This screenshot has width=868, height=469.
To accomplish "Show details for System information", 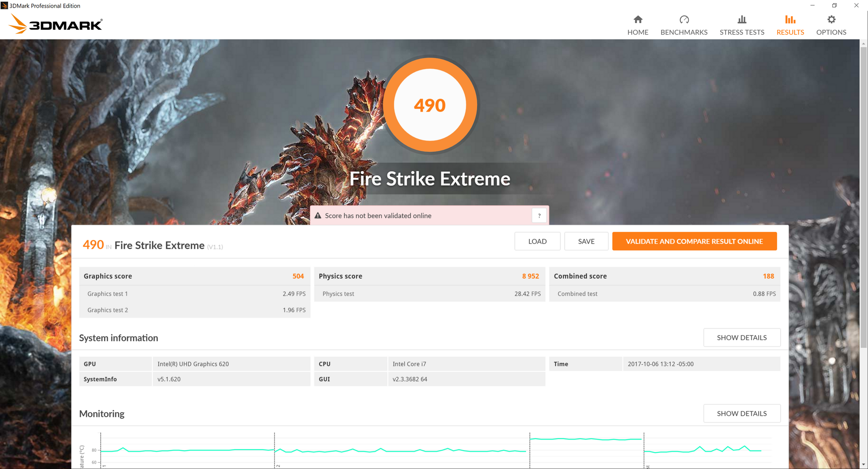I will coord(741,338).
